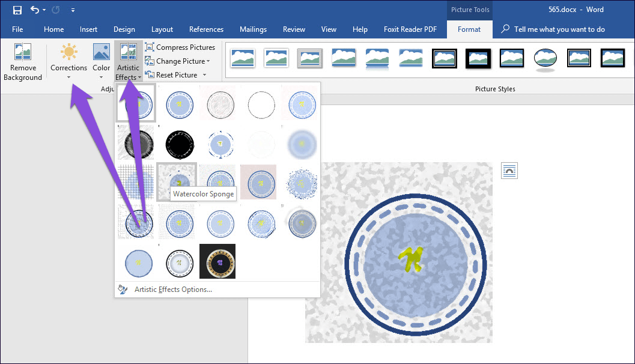The width and height of the screenshot is (635, 364).
Task: Open the Mailings ribbon tab
Action: (253, 29)
